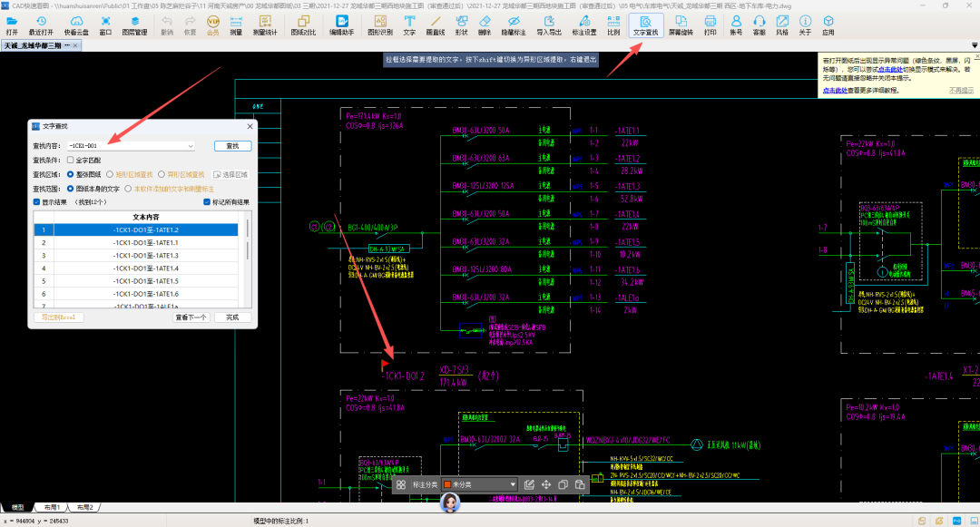Open the 客服 customer service headset icon
This screenshot has width=980, height=527.
pos(759,25)
